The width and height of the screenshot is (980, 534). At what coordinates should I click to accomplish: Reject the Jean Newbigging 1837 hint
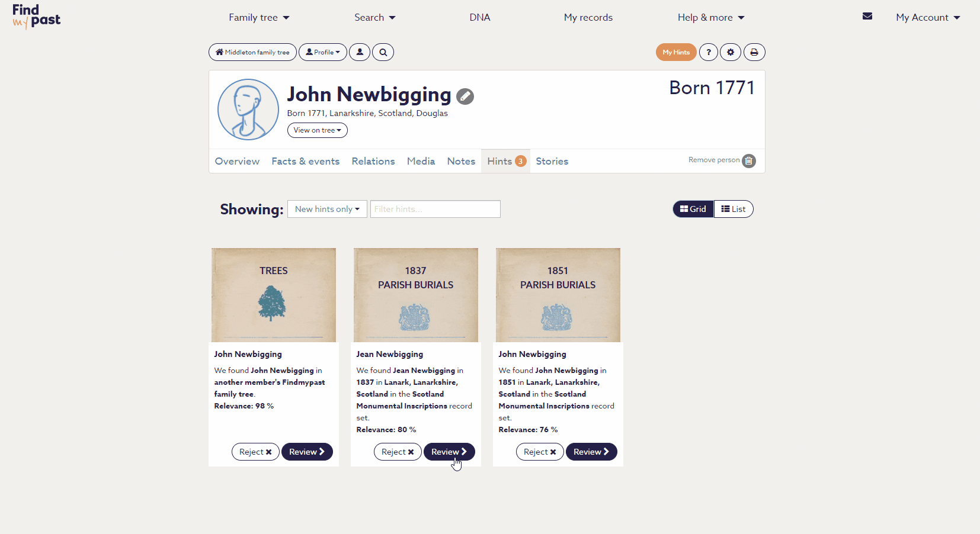click(398, 452)
